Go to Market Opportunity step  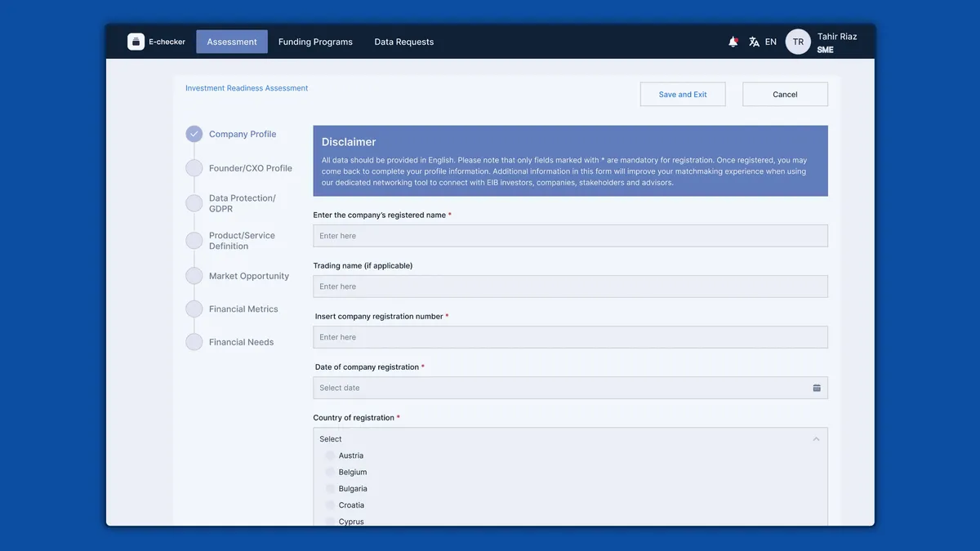pos(249,276)
